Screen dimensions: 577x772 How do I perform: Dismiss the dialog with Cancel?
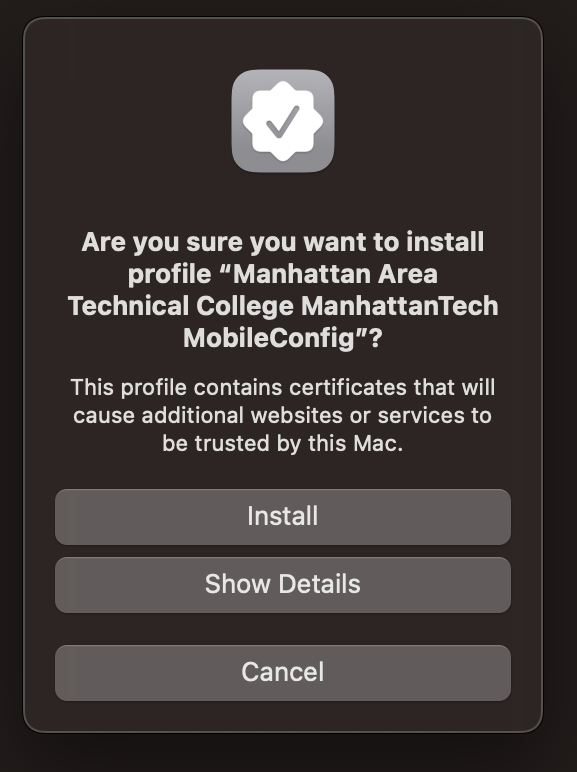pos(283,673)
